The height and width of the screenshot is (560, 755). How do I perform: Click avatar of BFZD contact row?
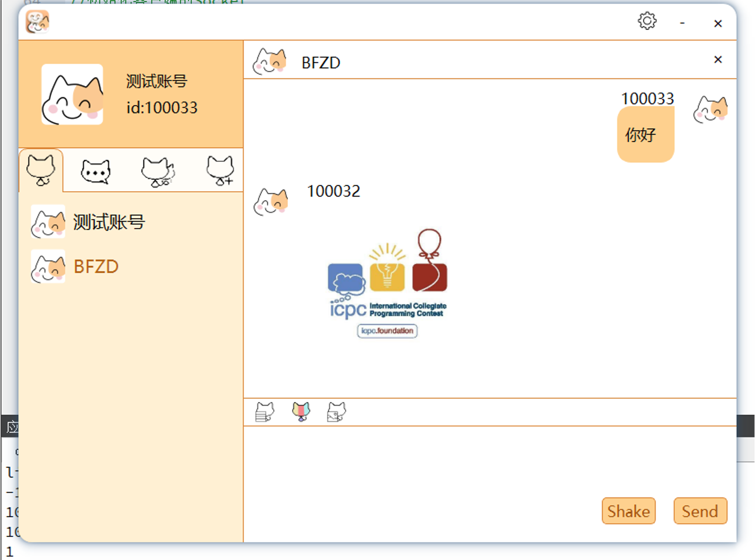pyautogui.click(x=48, y=266)
